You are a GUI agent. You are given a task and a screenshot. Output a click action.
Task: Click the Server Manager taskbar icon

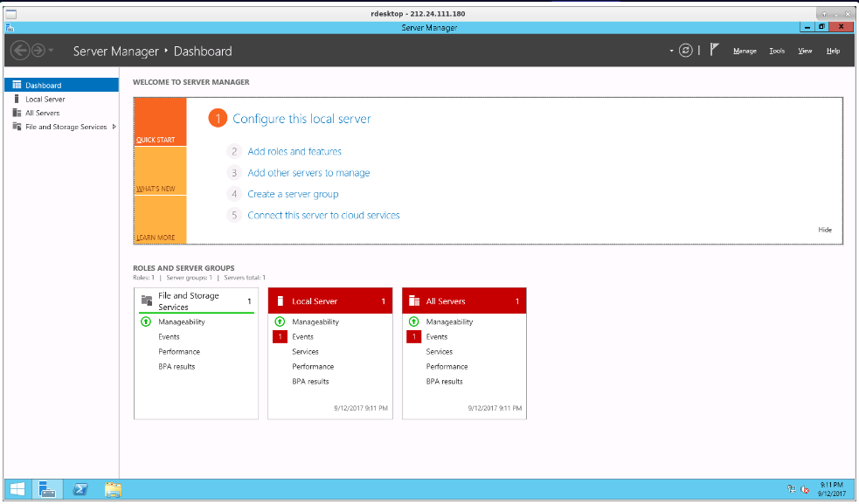pos(48,489)
